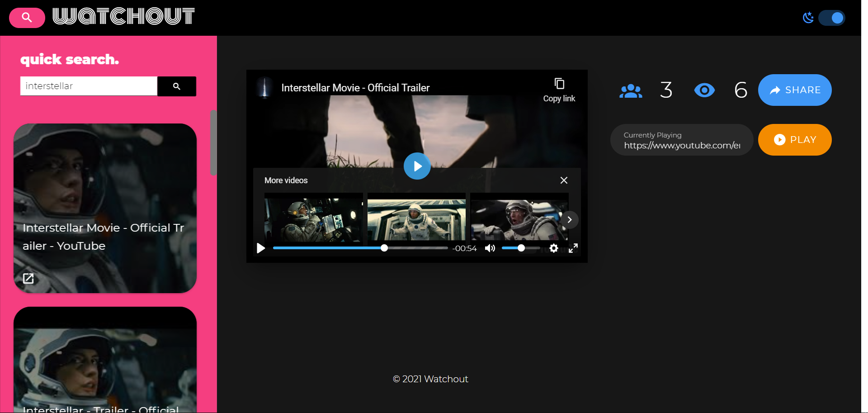Click the video progress seek bar
The height and width of the screenshot is (413, 868).
pyautogui.click(x=360, y=248)
